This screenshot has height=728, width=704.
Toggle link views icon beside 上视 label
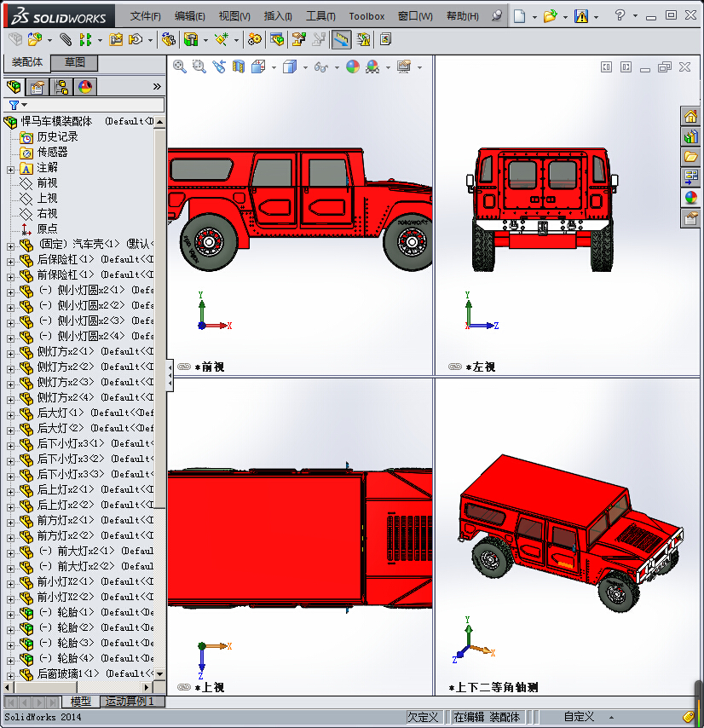point(184,687)
